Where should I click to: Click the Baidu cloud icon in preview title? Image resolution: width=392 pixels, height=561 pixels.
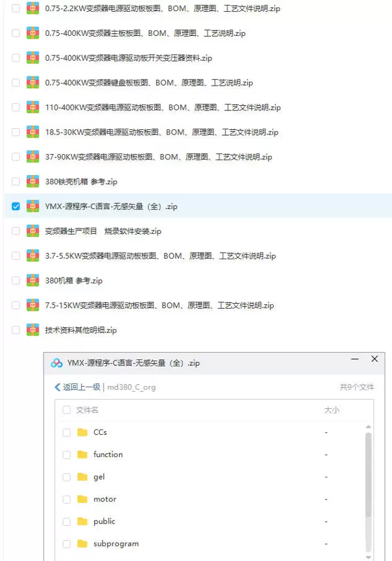pyautogui.click(x=57, y=363)
